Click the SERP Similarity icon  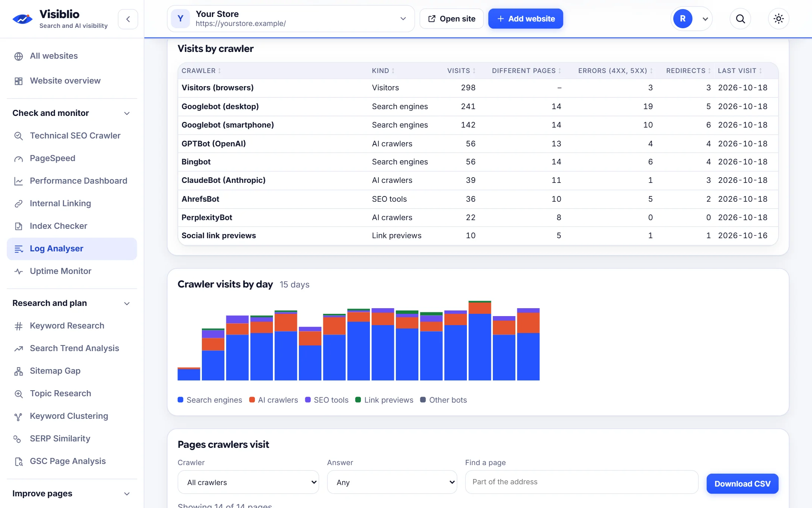click(x=17, y=439)
